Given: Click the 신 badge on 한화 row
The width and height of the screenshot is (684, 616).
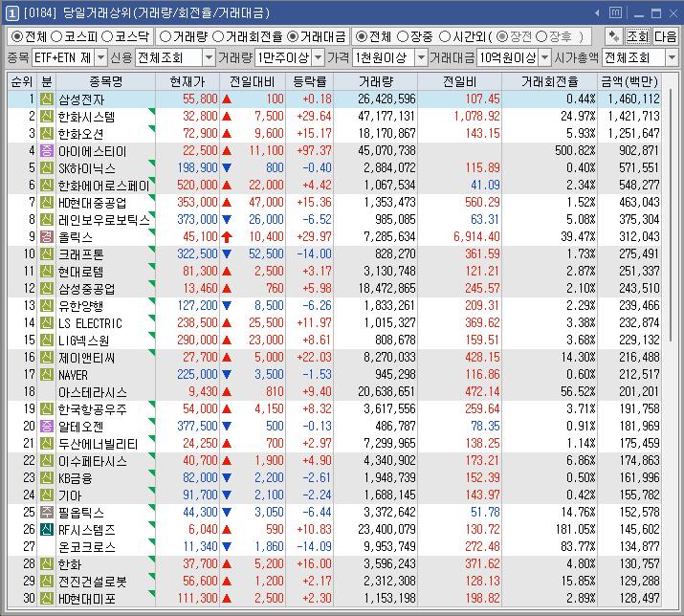Looking at the screenshot, I should pos(47,564).
